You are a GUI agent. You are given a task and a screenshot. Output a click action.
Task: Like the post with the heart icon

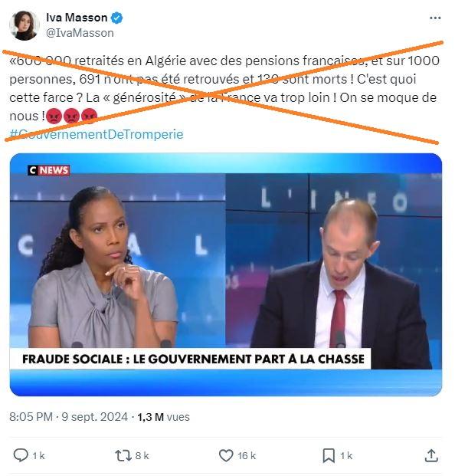point(226,455)
